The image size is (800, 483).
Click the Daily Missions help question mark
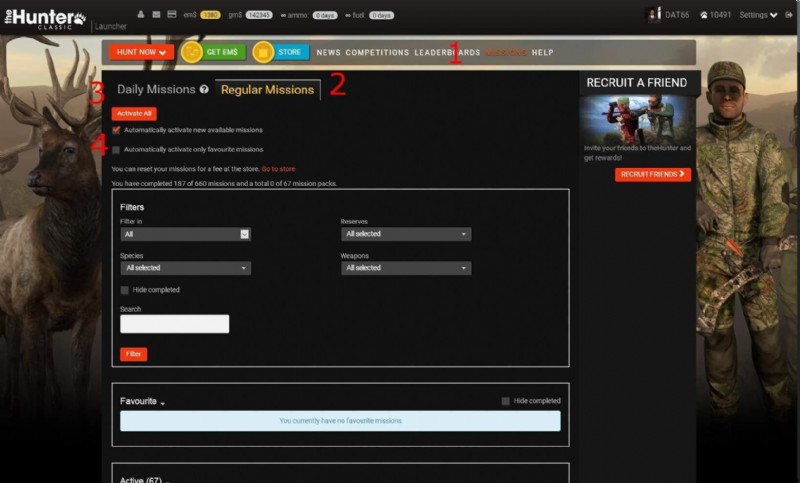click(204, 90)
